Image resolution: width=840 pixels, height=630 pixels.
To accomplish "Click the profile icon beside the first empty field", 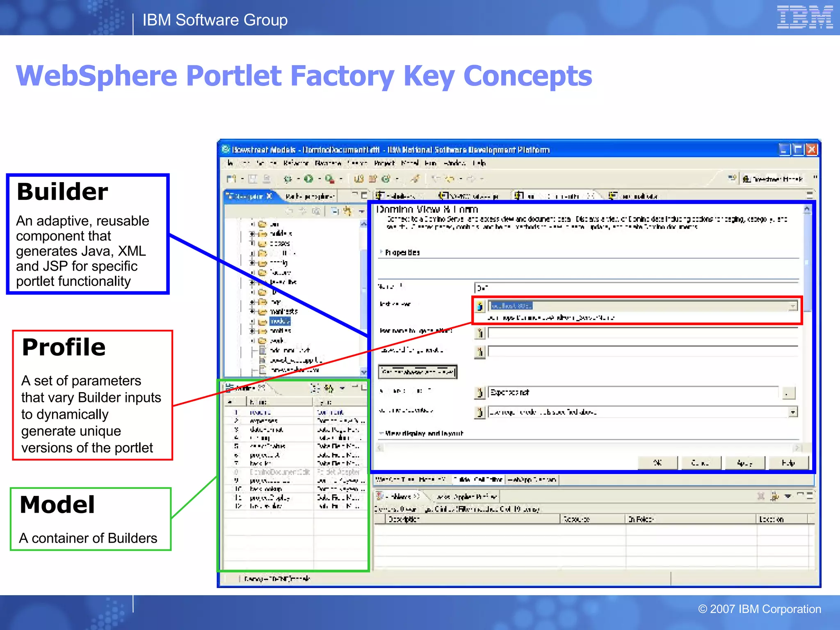I will pos(479,333).
